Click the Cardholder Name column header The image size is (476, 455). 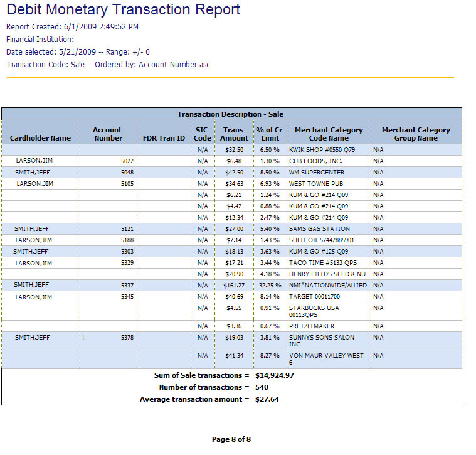[x=40, y=138]
